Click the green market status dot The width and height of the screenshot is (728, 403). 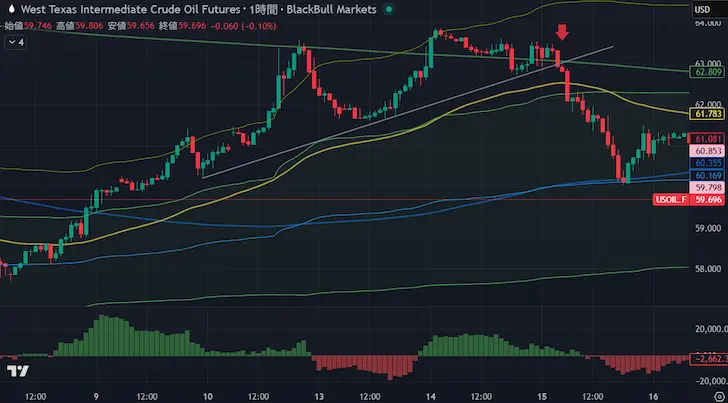(389, 9)
